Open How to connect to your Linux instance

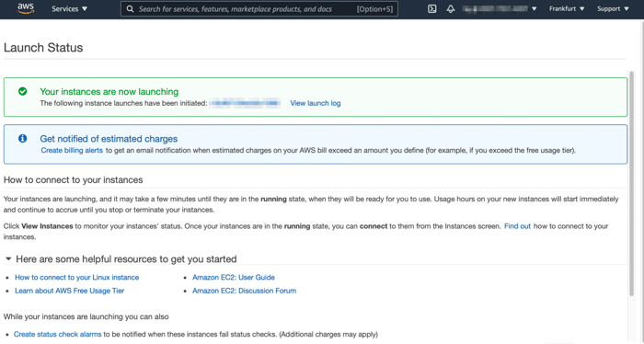76,277
